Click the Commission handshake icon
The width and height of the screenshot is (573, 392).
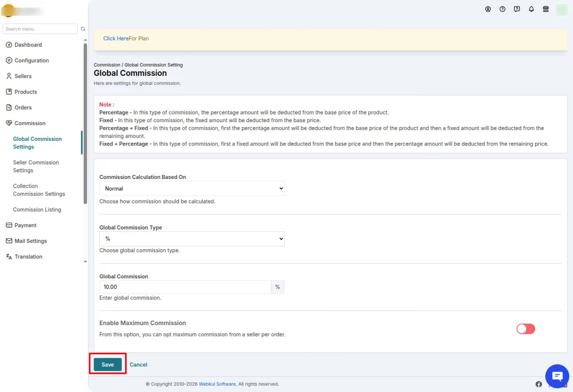9,123
